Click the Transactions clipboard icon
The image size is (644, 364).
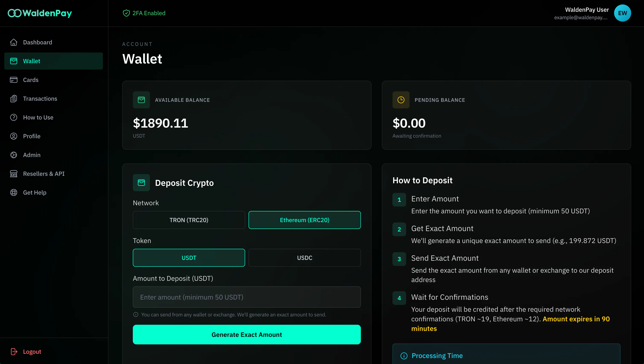(x=14, y=99)
